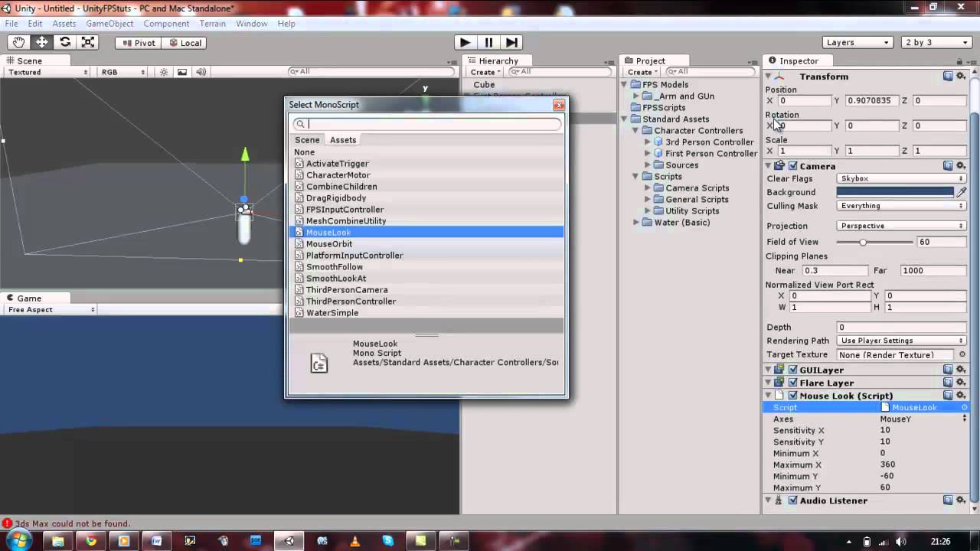Toggle the Pivot handle position button
Screen dimensions: 980x551
(138, 43)
